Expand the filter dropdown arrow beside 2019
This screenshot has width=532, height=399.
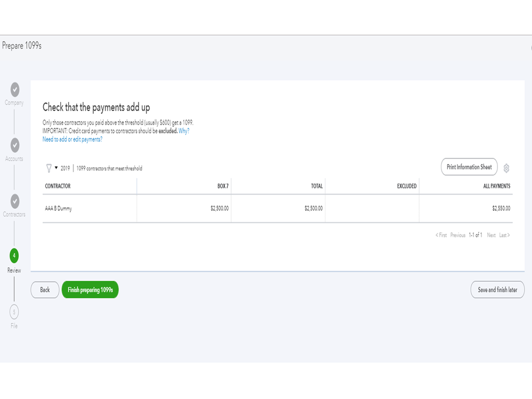(x=56, y=168)
